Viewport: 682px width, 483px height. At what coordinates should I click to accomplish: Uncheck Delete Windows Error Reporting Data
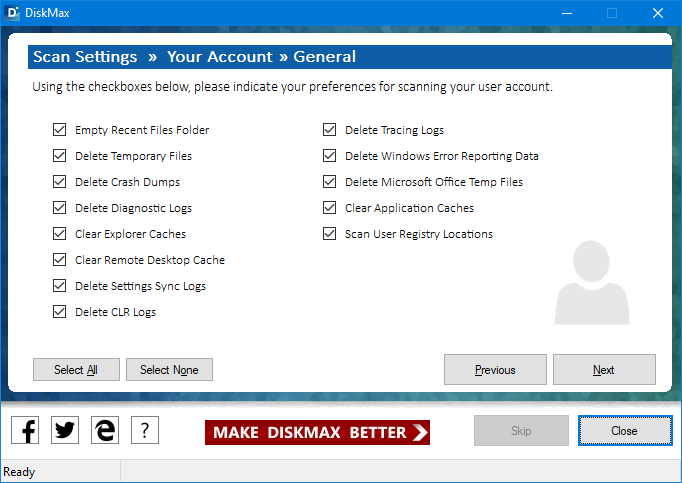coord(330,156)
